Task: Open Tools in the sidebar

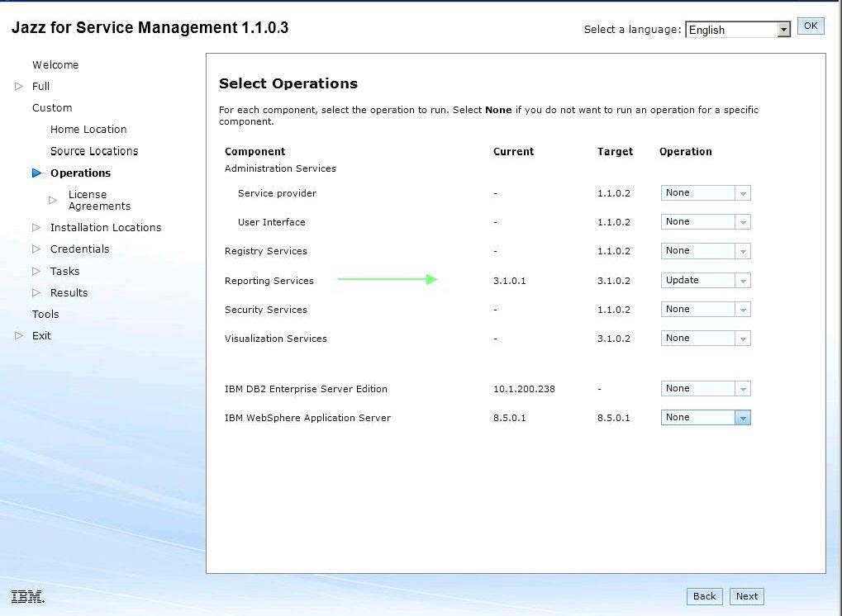Action: pos(45,314)
